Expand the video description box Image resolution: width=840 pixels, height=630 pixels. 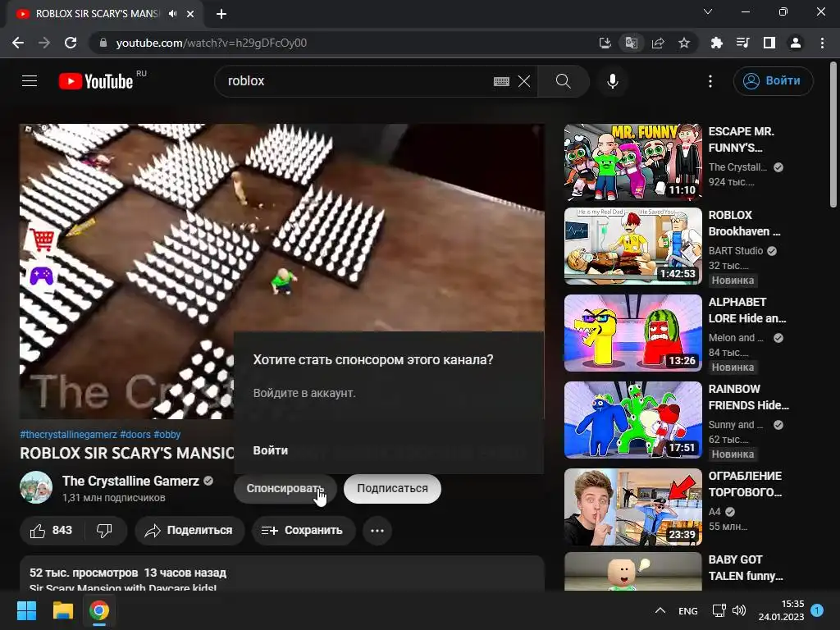[x=282, y=573]
